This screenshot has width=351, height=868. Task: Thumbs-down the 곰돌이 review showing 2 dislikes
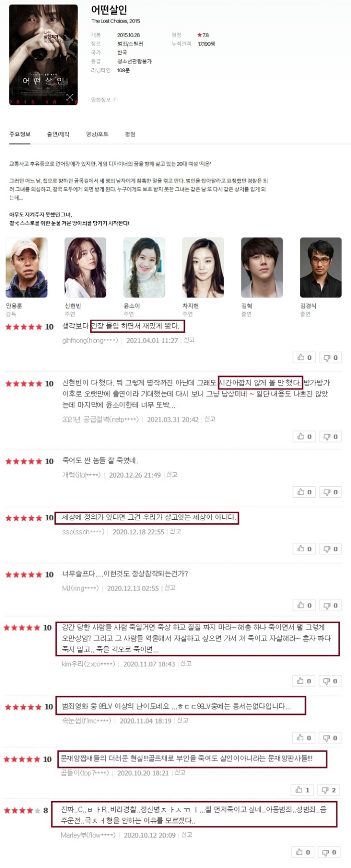pyautogui.click(x=329, y=790)
